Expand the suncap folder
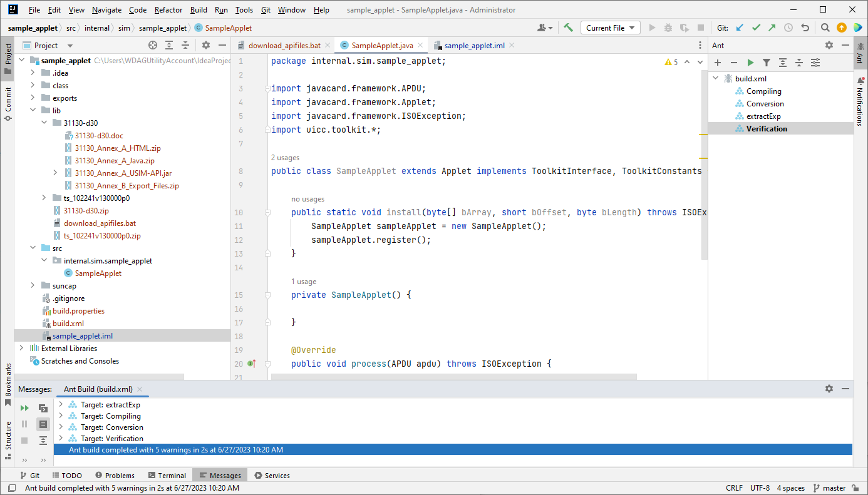This screenshot has width=868, height=495. [33, 286]
